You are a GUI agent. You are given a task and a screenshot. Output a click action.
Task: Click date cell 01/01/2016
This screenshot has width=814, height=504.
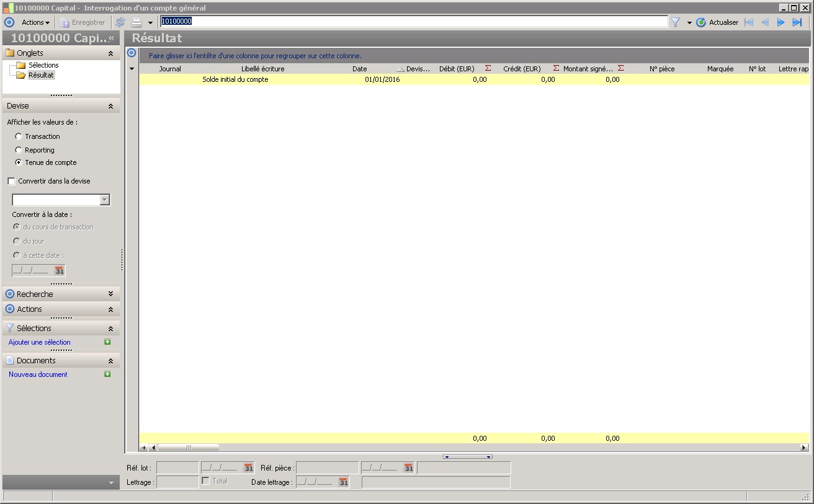pos(382,79)
